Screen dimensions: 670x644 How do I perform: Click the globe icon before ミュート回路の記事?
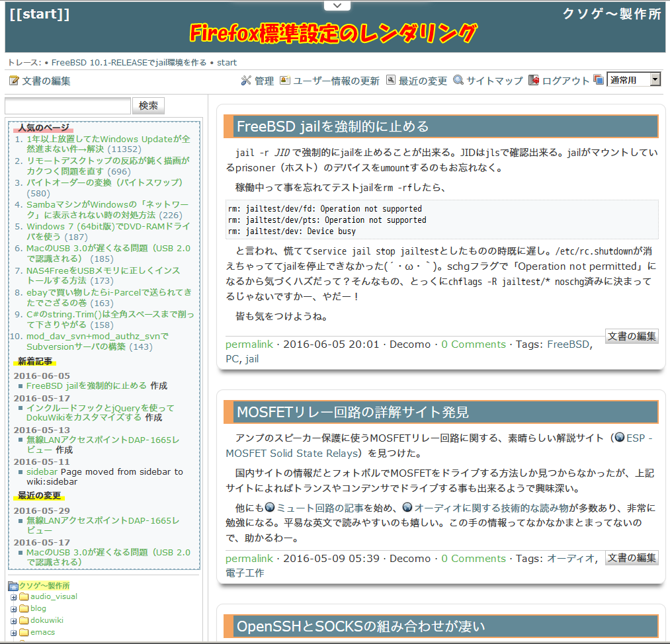[269, 508]
